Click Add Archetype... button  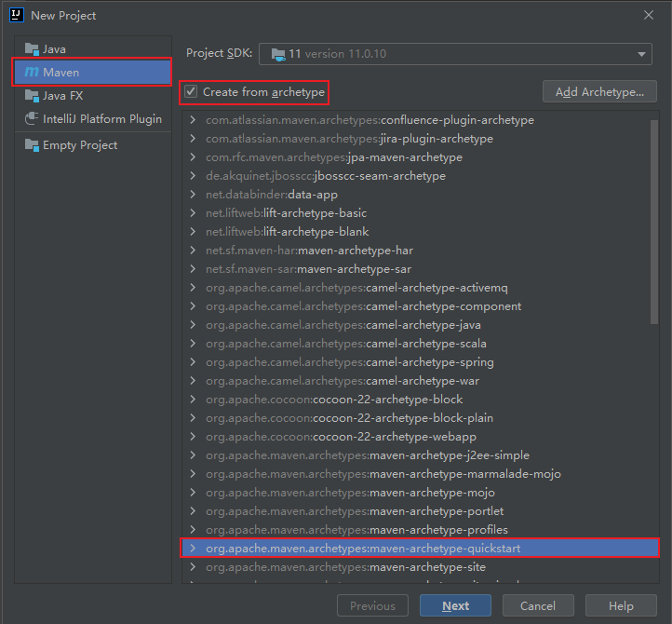599,92
